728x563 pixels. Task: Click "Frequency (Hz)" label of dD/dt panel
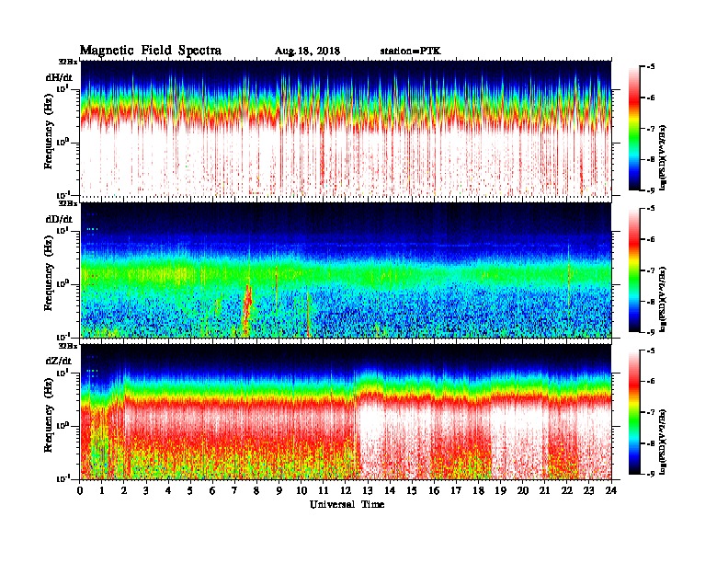[49, 272]
